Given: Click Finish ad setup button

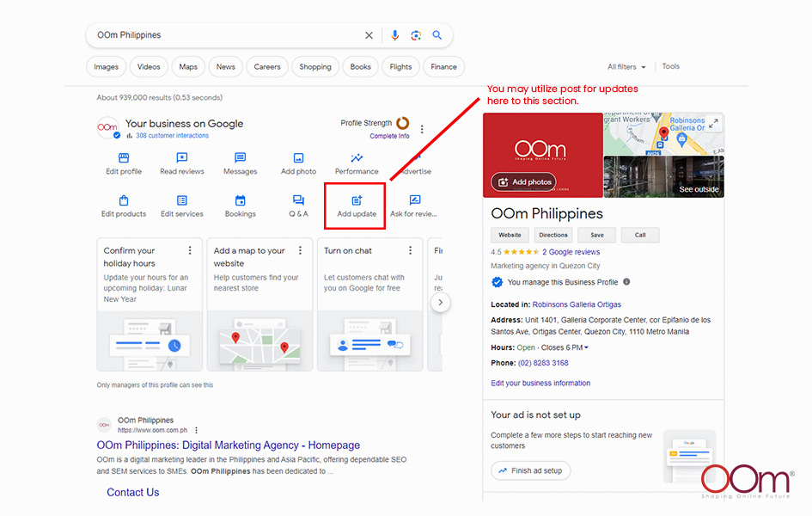Looking at the screenshot, I should 530,470.
